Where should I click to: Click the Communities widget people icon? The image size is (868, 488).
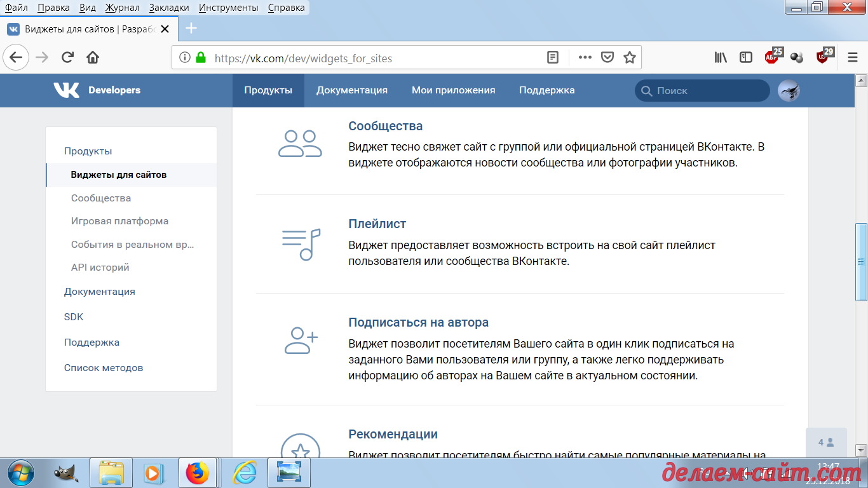(300, 144)
